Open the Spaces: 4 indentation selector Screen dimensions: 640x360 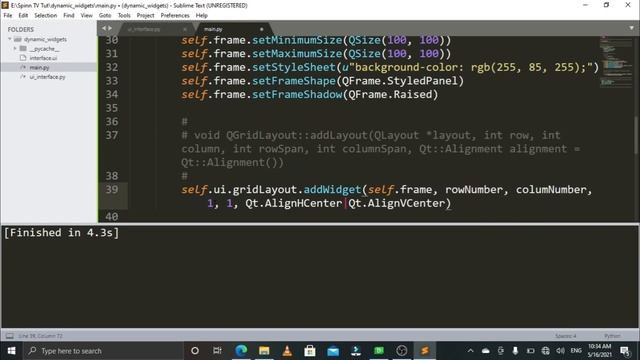click(566, 336)
